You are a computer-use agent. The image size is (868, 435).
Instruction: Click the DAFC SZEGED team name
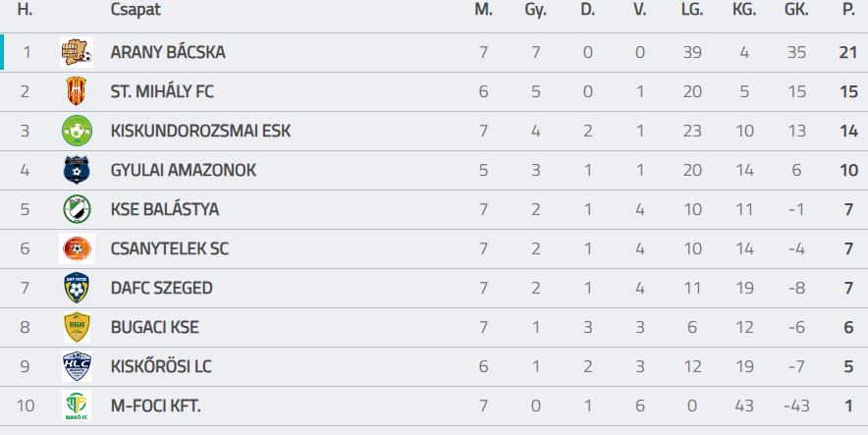click(x=162, y=288)
